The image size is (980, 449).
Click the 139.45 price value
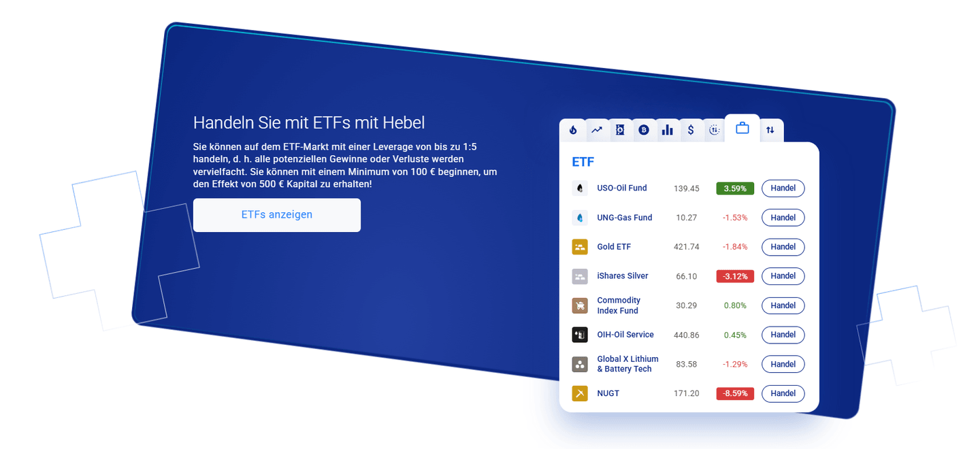pyautogui.click(x=687, y=188)
